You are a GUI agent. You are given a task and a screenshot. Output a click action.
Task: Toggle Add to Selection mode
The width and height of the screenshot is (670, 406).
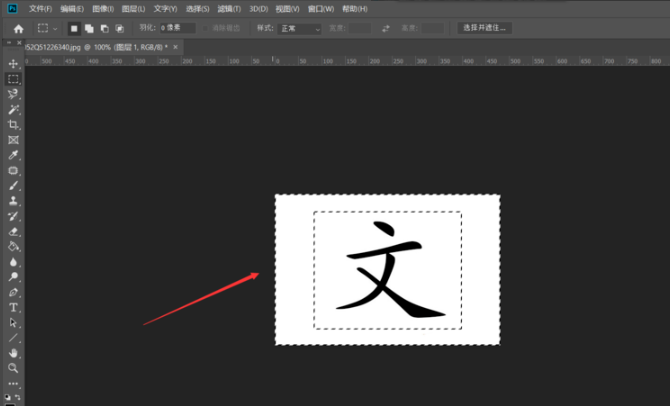[90, 29]
